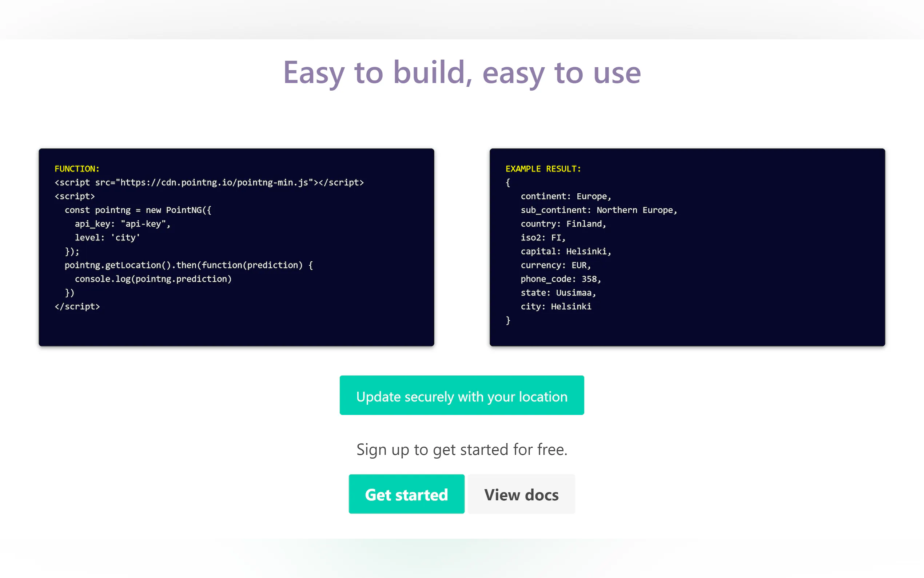Screen dimensions: 924x578
Task: Click 'Sign up to get started for free' text
Action: 461,449
